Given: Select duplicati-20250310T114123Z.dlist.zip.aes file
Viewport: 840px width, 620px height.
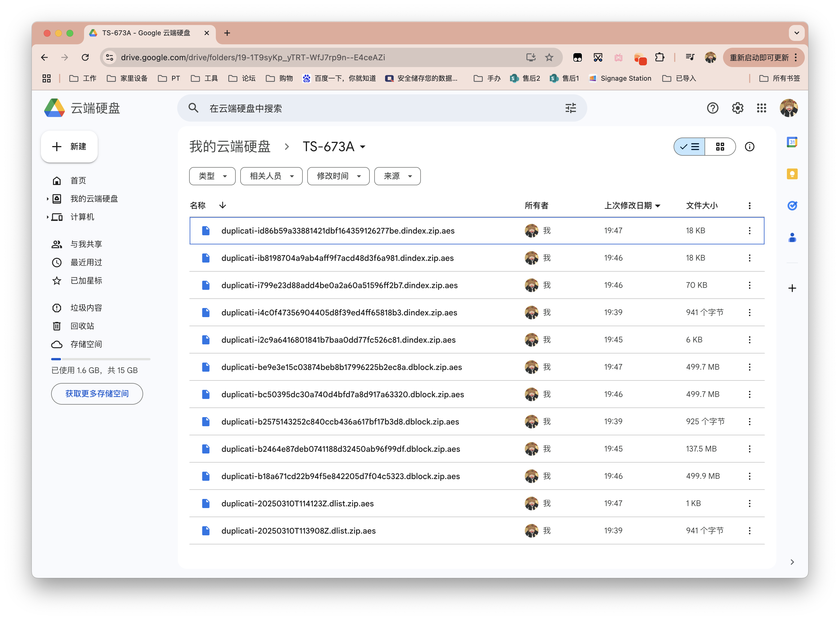Looking at the screenshot, I should (x=477, y=503).
